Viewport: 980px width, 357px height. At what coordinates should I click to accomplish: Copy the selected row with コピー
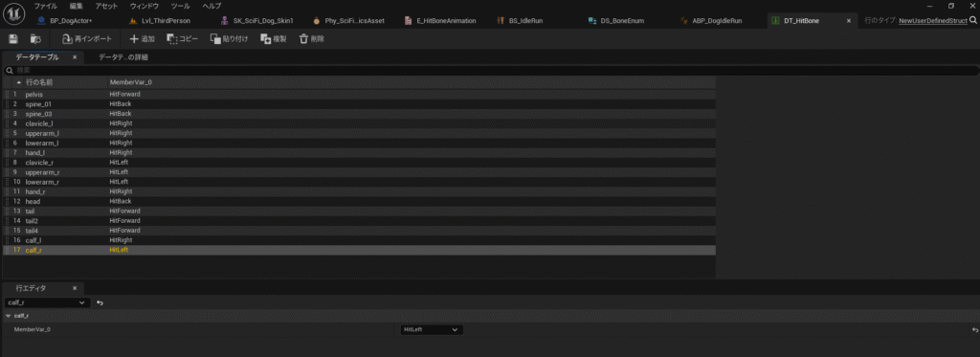click(183, 39)
